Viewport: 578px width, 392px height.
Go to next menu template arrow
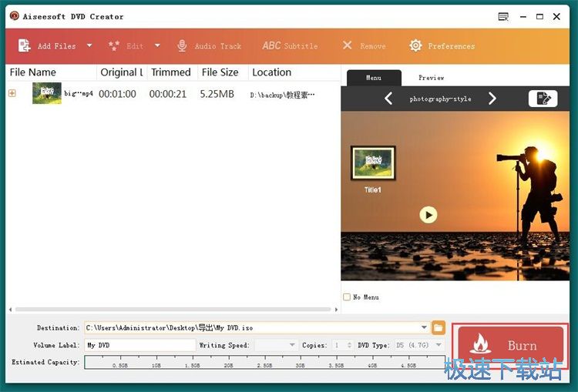tap(492, 99)
